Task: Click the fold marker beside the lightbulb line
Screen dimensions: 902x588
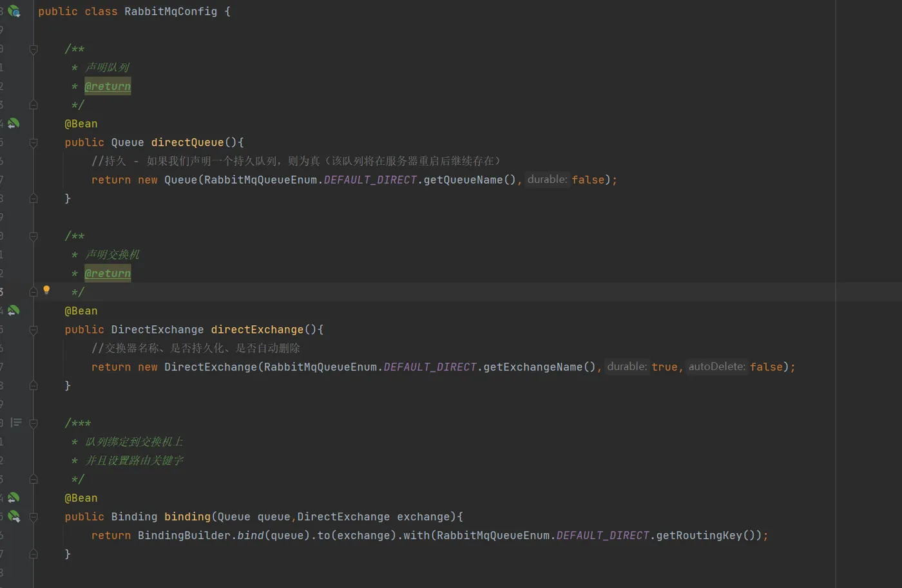Action: click(x=34, y=292)
